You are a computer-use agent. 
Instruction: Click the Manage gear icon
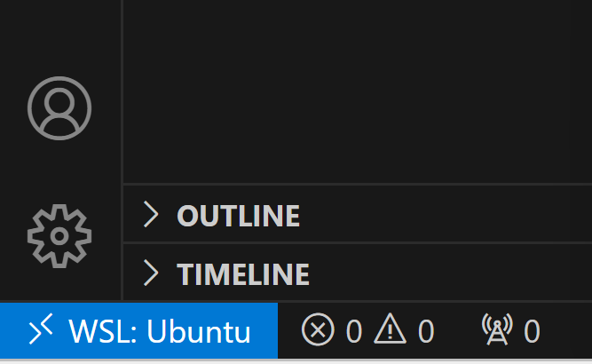pyautogui.click(x=59, y=235)
